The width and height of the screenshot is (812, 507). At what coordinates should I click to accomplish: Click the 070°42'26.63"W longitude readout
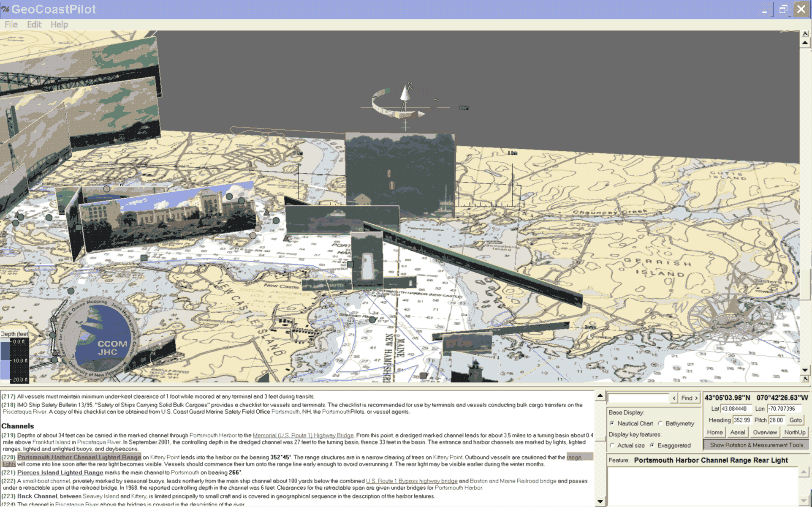tap(782, 398)
